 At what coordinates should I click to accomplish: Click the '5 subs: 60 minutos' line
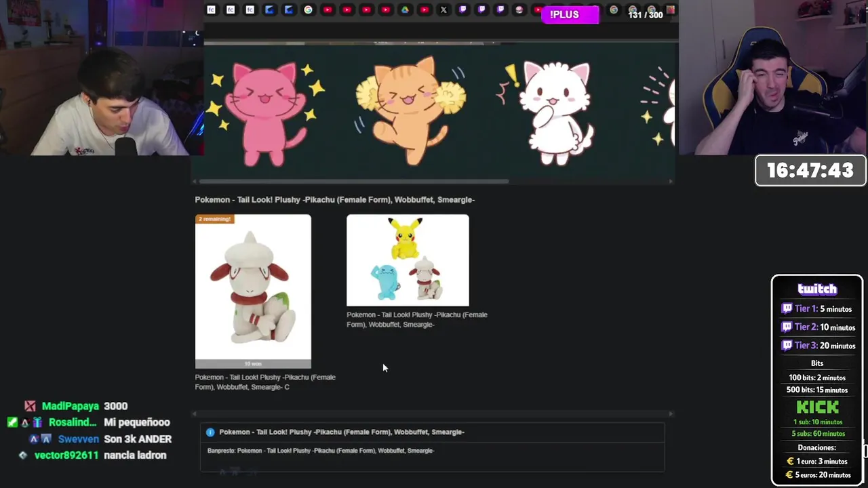[x=818, y=434]
